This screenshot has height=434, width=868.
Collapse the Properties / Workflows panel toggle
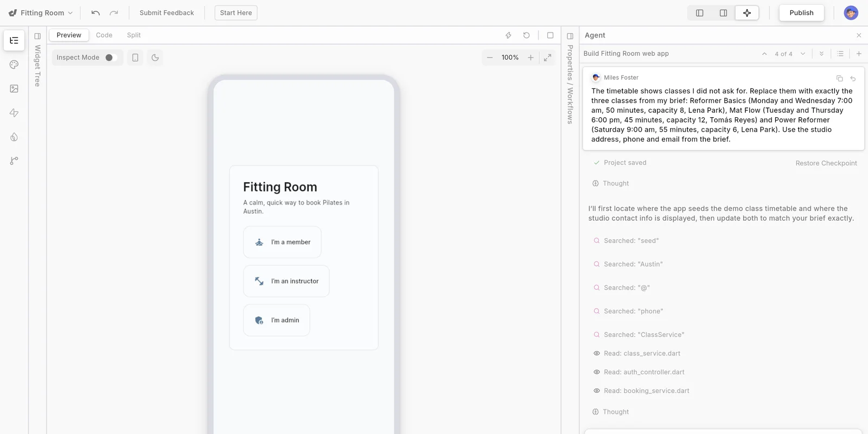click(570, 36)
